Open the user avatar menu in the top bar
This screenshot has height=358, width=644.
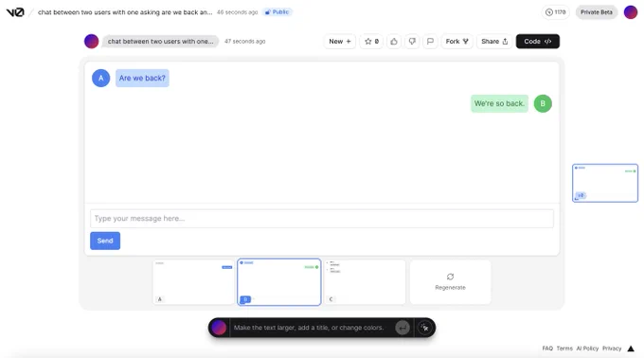[631, 12]
